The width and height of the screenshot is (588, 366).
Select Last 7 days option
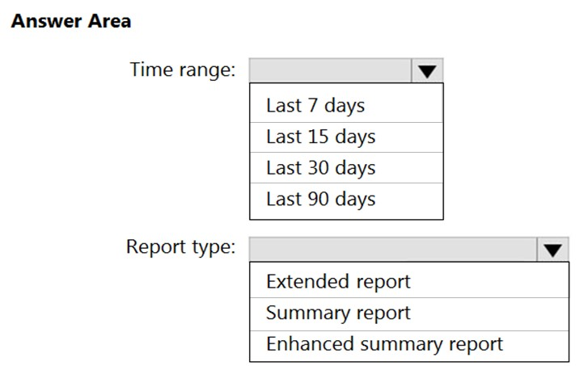coord(315,106)
